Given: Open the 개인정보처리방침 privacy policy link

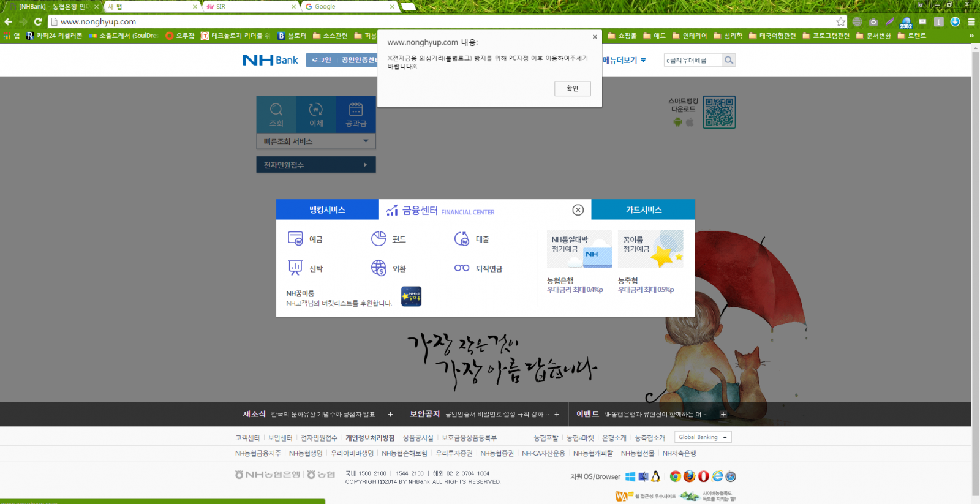Looking at the screenshot, I should [370, 438].
